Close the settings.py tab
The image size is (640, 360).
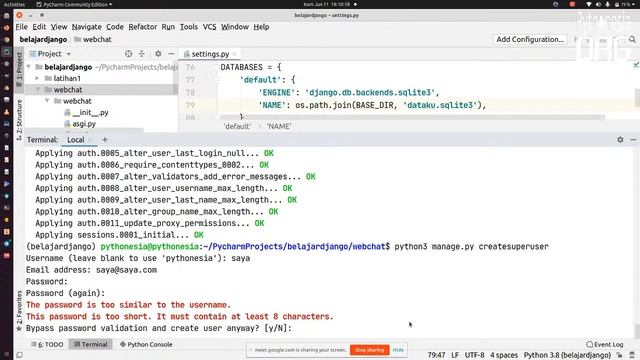coord(235,54)
